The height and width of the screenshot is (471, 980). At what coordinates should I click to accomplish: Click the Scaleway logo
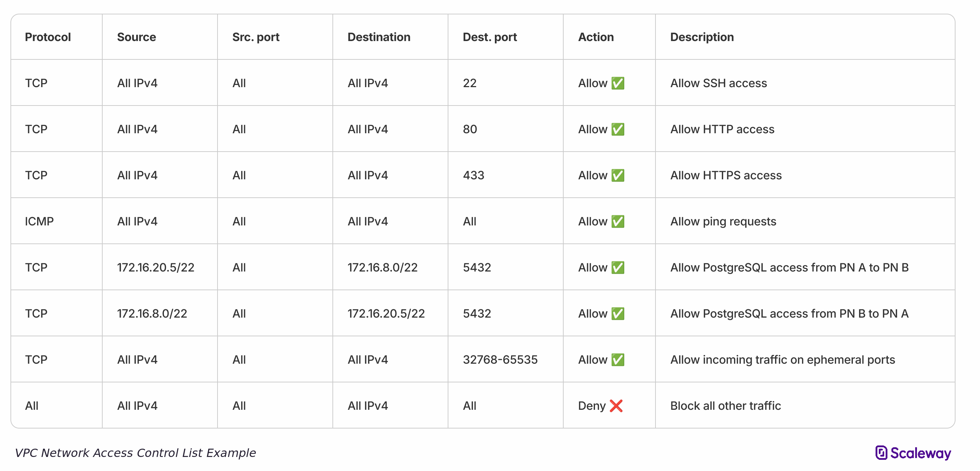click(913, 453)
